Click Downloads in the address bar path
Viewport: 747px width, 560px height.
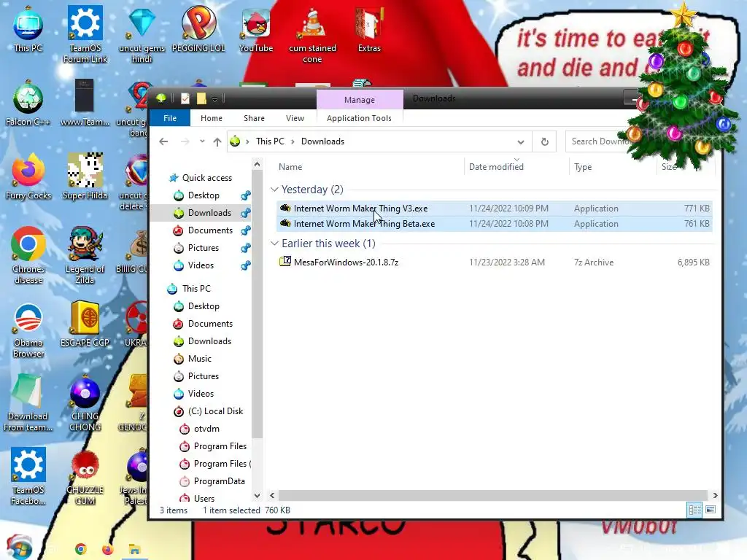(x=322, y=141)
